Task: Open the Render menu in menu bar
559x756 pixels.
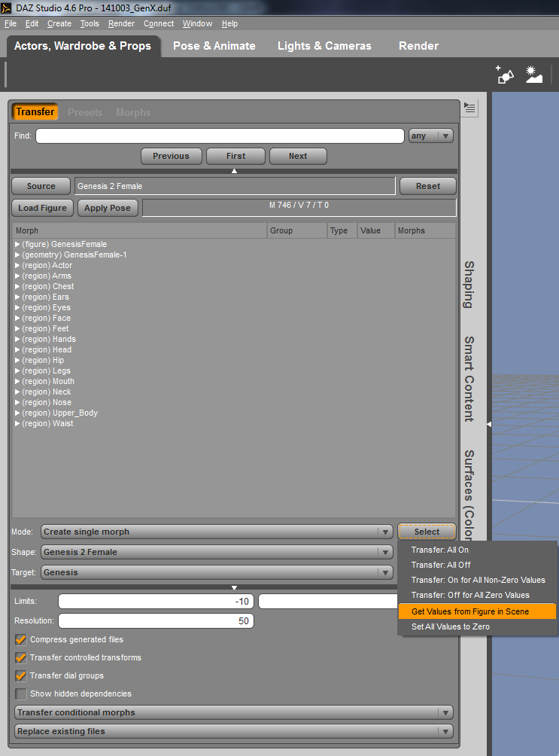Action: [x=121, y=23]
